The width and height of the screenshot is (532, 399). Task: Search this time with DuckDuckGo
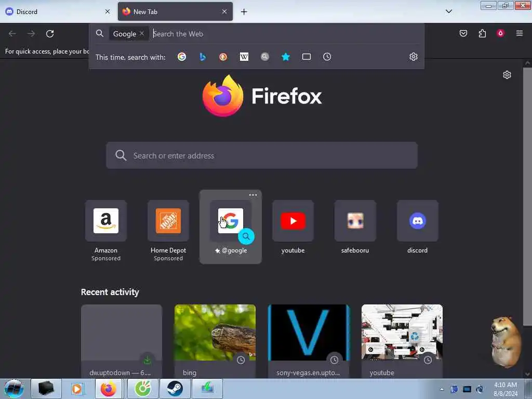click(x=223, y=57)
